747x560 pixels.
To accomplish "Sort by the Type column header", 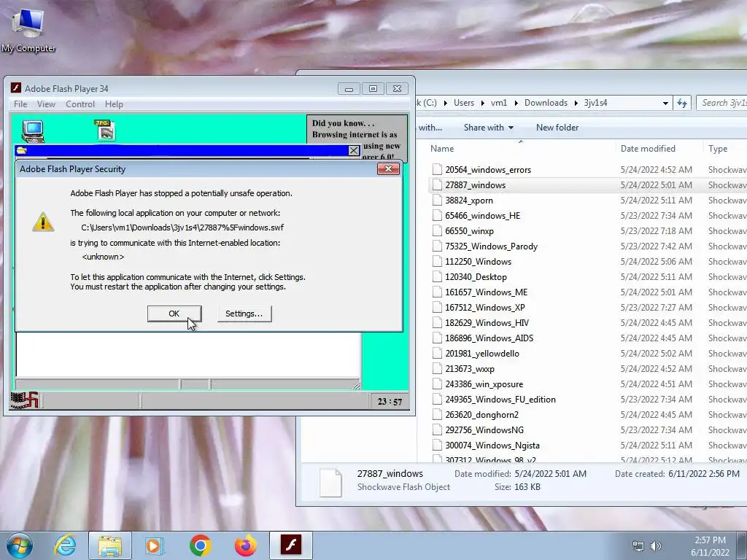I will [x=724, y=149].
